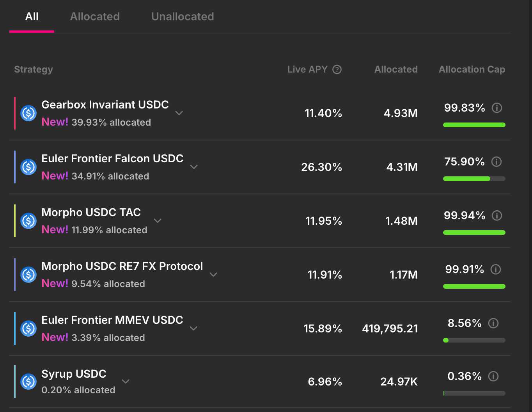Expand Morpho USDC RE7 FX Protocol chevron

click(213, 275)
